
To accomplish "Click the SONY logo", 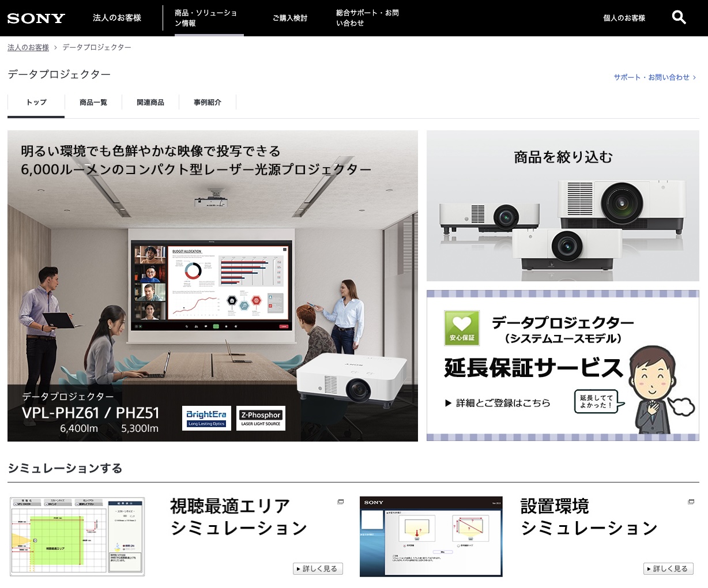I will 36,18.
